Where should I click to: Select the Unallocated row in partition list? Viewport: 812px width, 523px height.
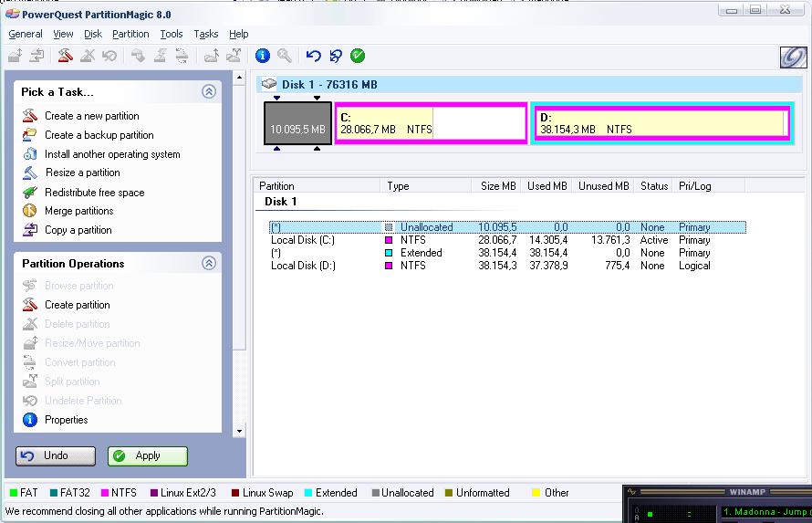click(507, 227)
